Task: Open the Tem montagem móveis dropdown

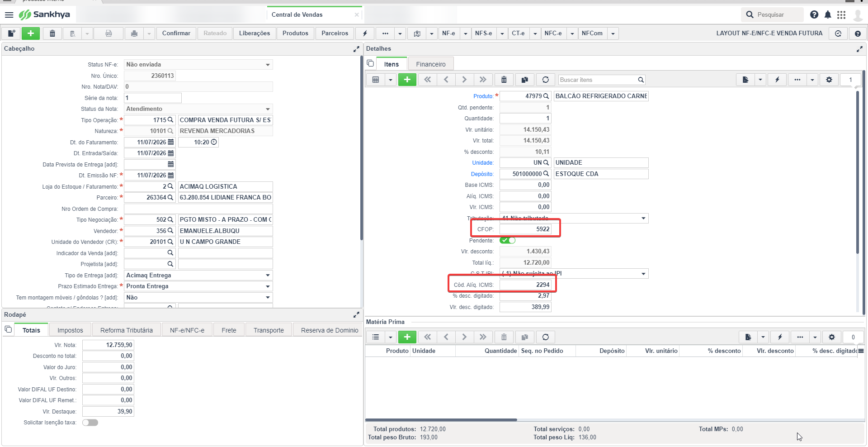Action: pos(268,298)
